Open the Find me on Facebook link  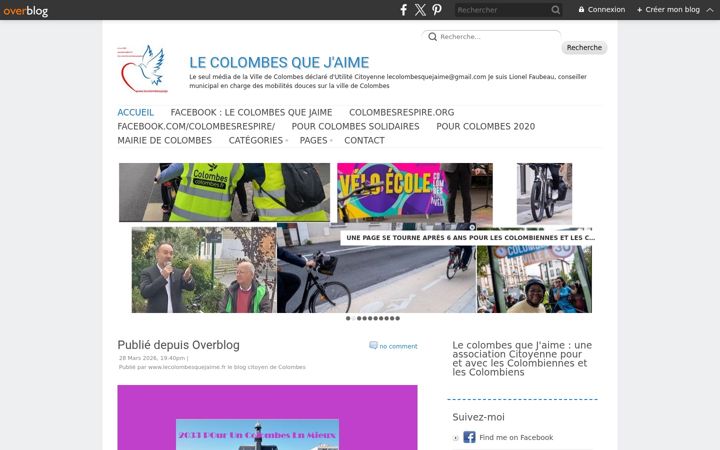[516, 438]
